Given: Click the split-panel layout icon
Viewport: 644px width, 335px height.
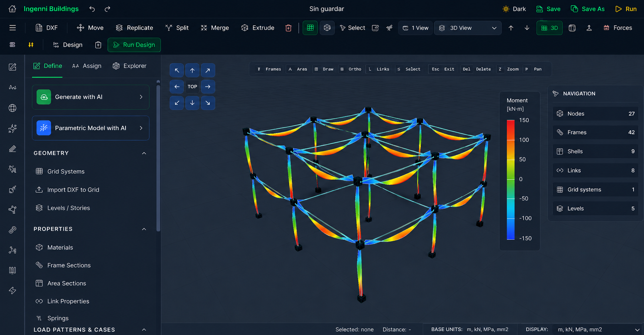Looking at the screenshot, I should (572, 28).
